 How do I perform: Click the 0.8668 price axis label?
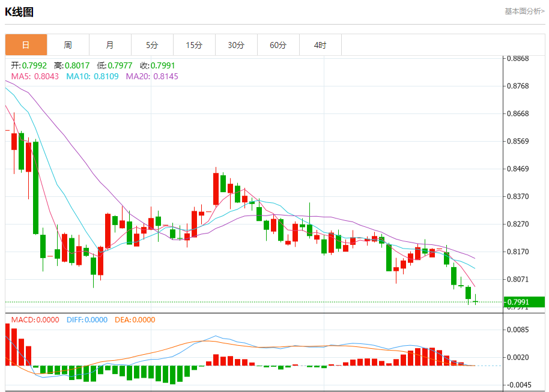(x=518, y=113)
